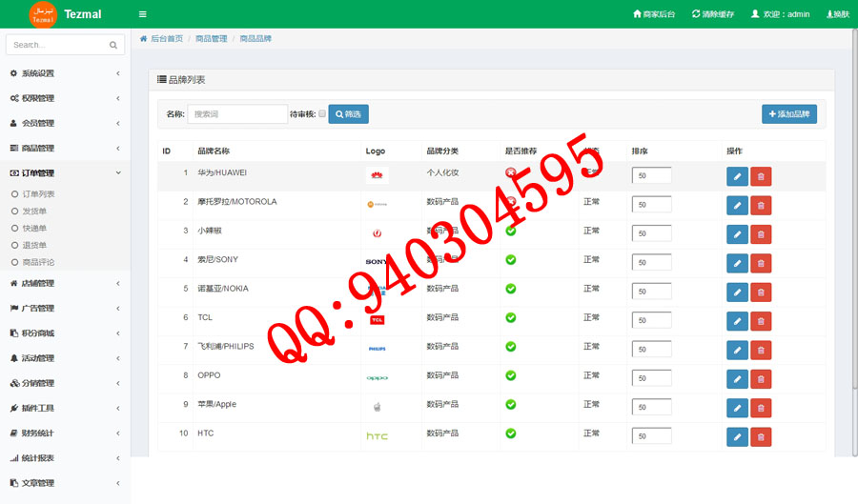
Task: Click the 清除缓存 refresh icon in header
Action: pyautogui.click(x=696, y=14)
